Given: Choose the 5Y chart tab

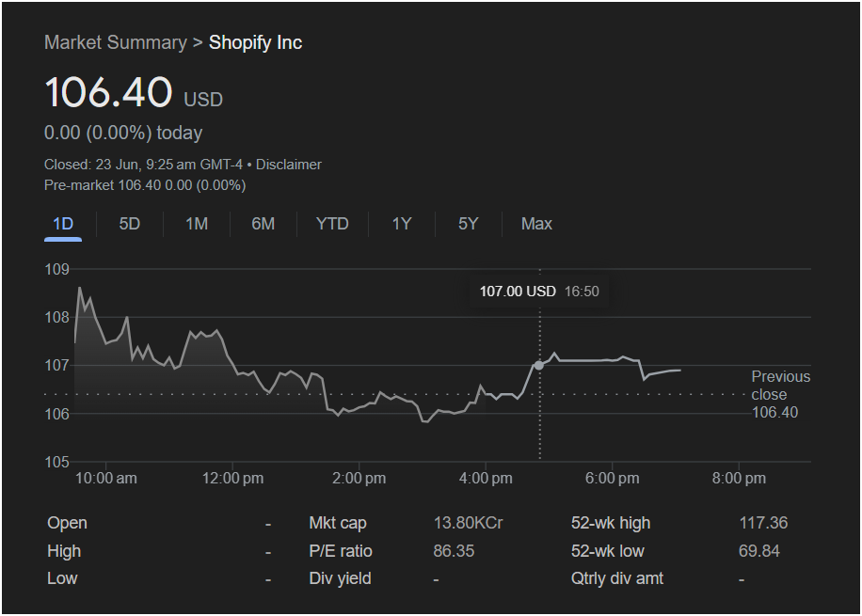Looking at the screenshot, I should point(468,224).
